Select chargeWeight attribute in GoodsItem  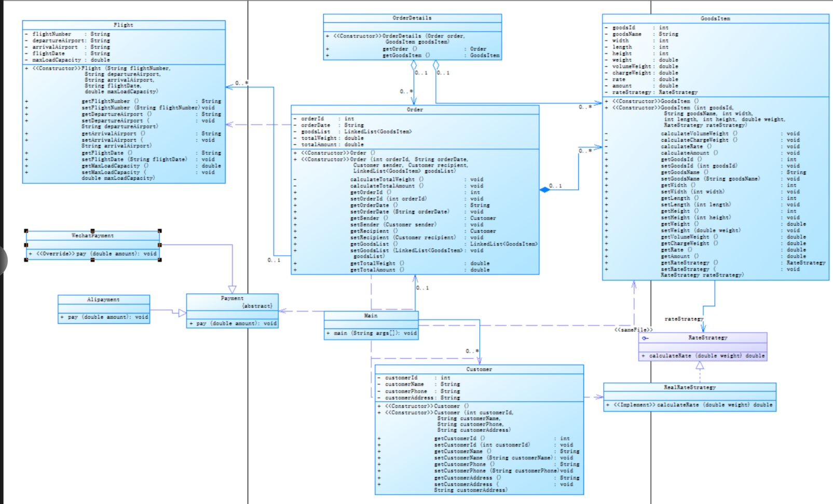tap(641, 73)
